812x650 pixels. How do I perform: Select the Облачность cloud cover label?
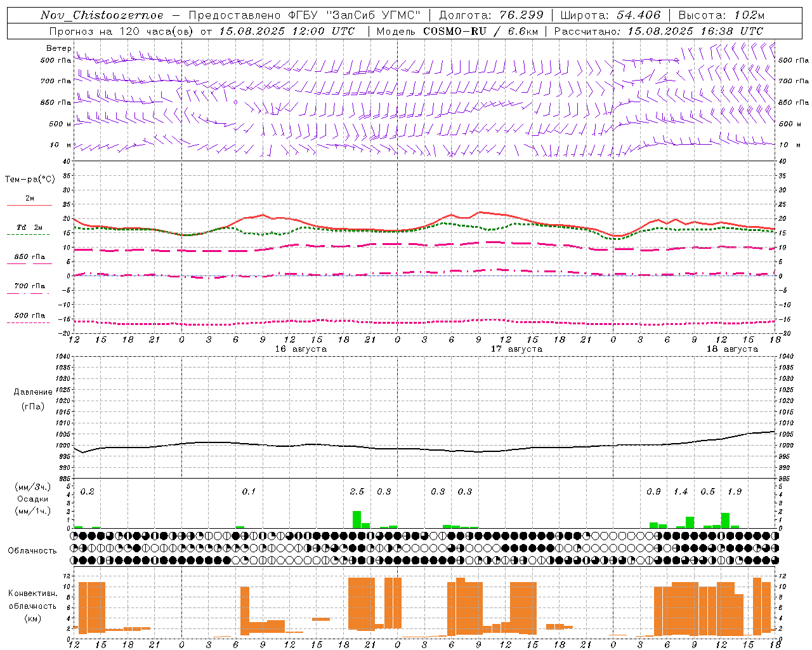point(32,551)
